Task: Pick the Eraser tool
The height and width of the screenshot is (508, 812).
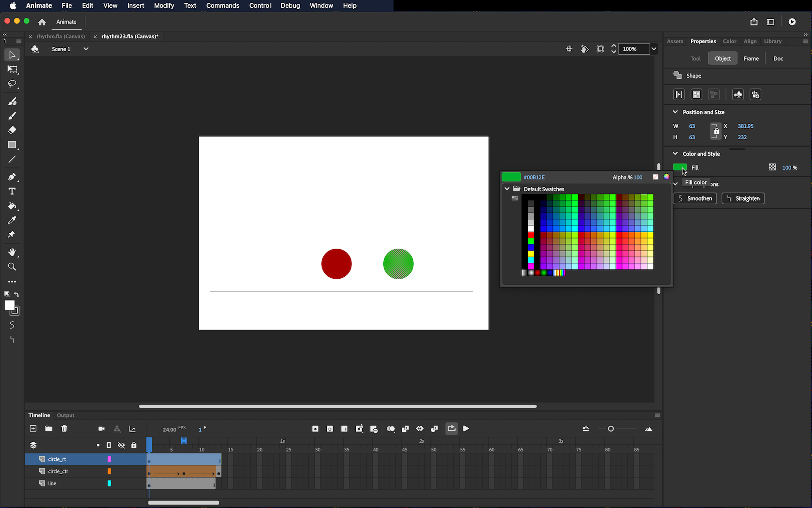Action: [x=13, y=130]
